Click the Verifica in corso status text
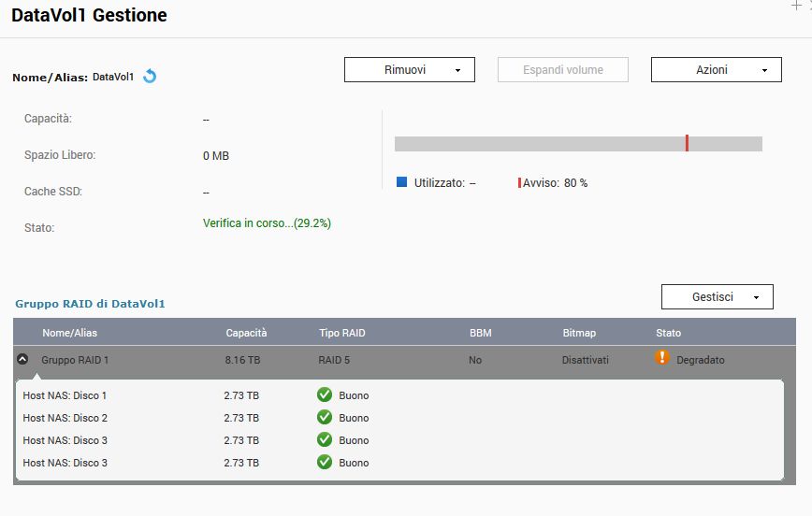This screenshot has height=516, width=812. (x=267, y=224)
